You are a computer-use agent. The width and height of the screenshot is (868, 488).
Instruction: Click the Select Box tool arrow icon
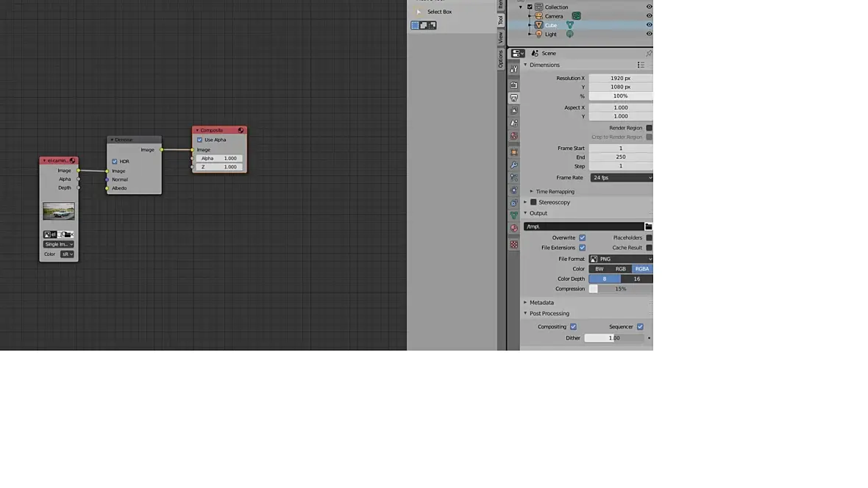[x=419, y=12]
